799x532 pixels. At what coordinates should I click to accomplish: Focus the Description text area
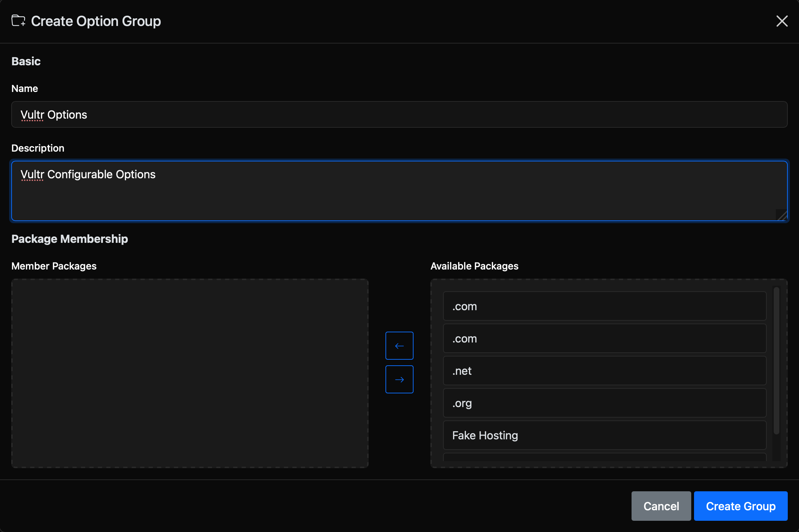tap(399, 191)
